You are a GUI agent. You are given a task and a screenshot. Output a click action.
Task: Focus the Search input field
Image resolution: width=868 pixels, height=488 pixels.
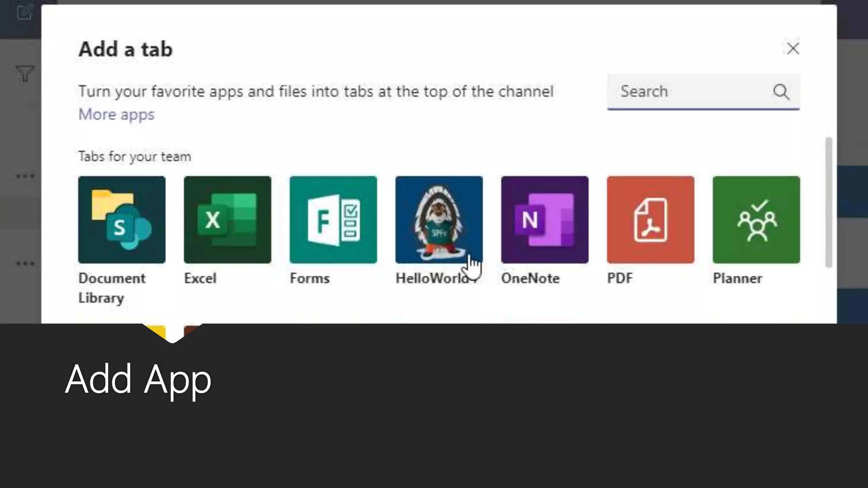click(704, 91)
